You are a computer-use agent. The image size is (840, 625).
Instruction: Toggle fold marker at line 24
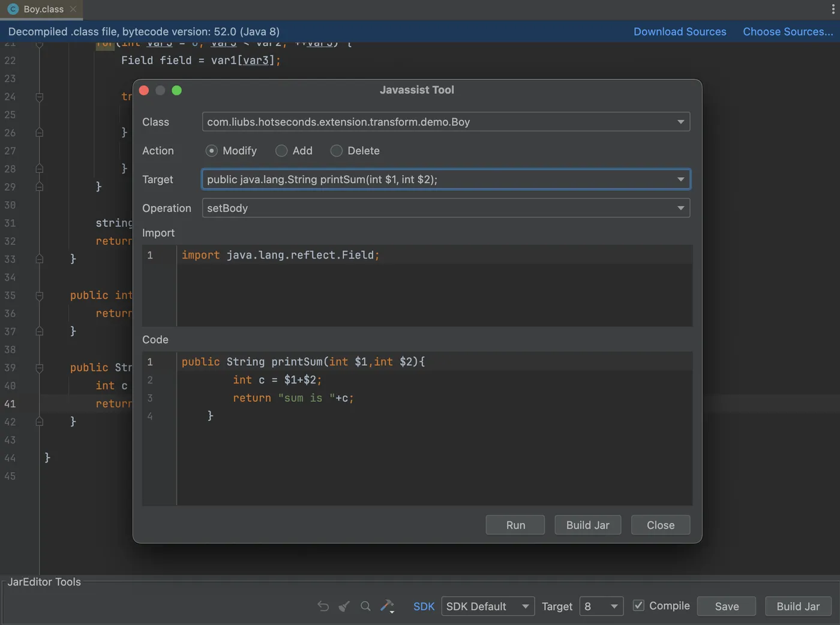click(x=39, y=97)
